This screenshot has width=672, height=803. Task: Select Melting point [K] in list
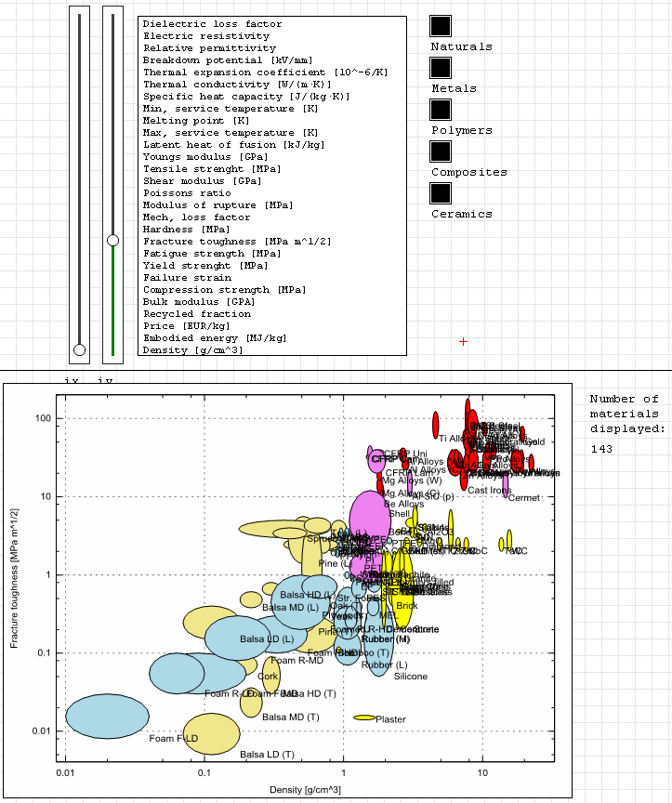tap(196, 121)
